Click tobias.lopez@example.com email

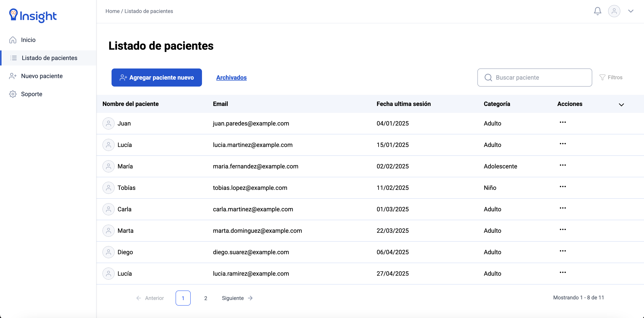[250, 188]
